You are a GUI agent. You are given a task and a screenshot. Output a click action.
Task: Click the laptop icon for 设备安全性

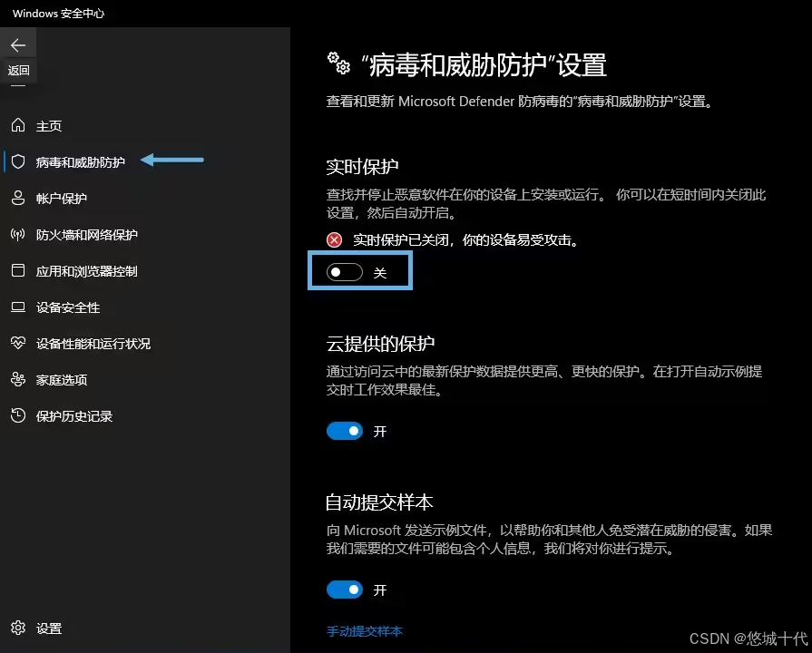coord(18,307)
